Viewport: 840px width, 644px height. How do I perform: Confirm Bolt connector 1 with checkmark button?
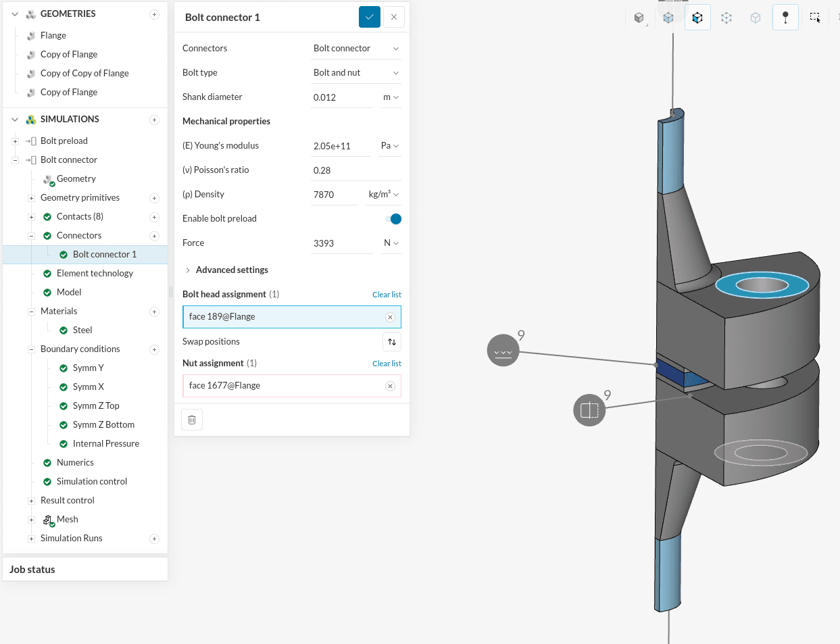[x=369, y=17]
